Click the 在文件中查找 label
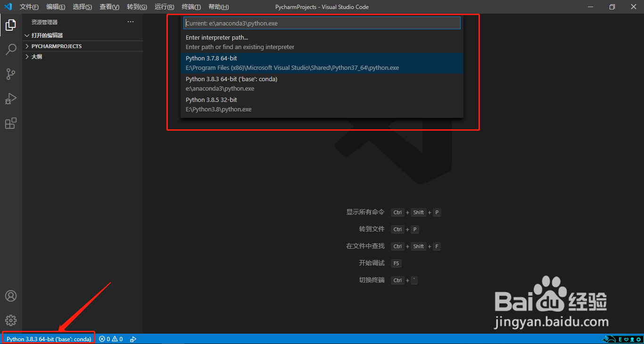This screenshot has height=344, width=644. pyautogui.click(x=365, y=246)
